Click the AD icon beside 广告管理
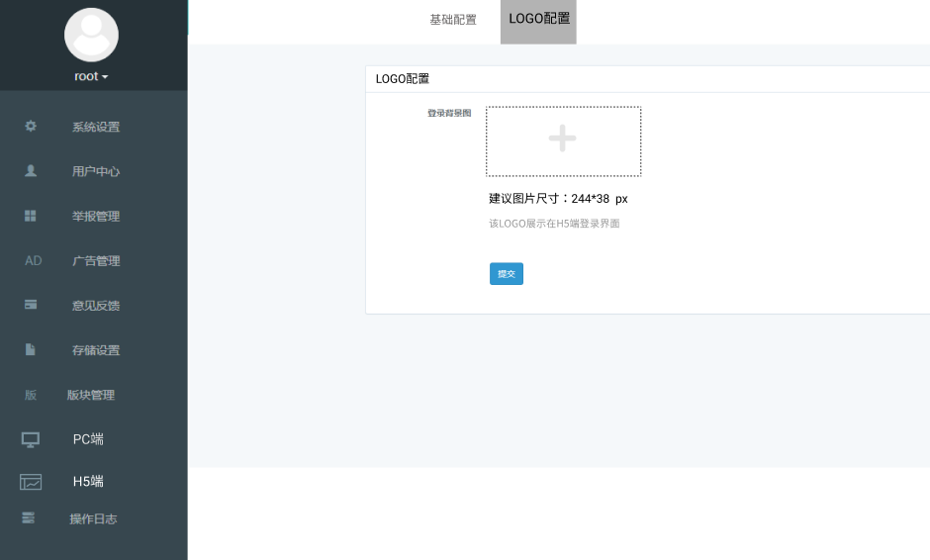This screenshot has height=560, width=930. click(34, 260)
